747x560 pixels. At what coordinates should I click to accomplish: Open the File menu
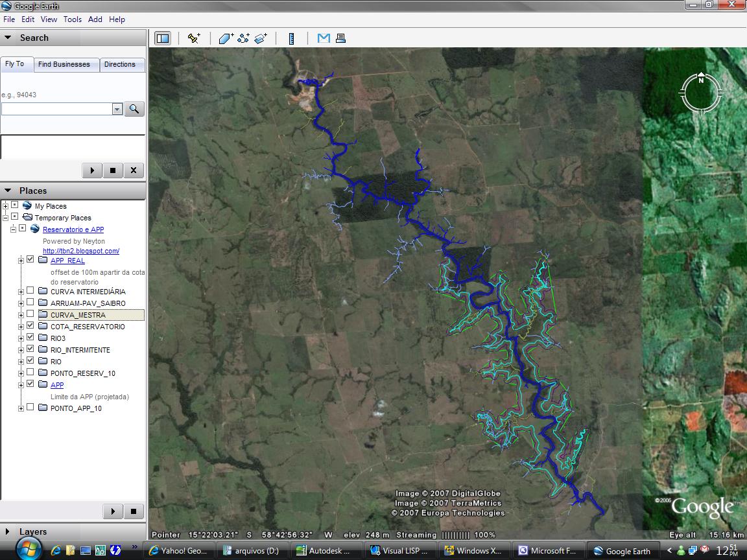tap(9, 19)
